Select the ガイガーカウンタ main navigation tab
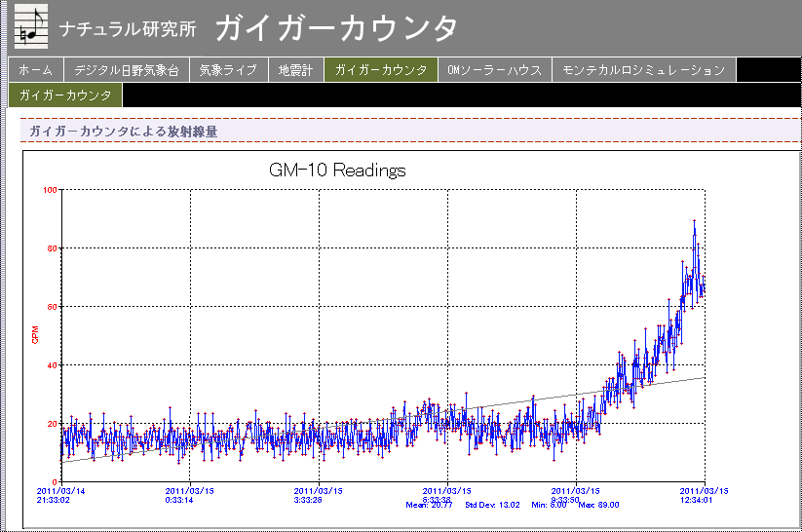Viewport: 802px width, 532px height. click(x=381, y=70)
